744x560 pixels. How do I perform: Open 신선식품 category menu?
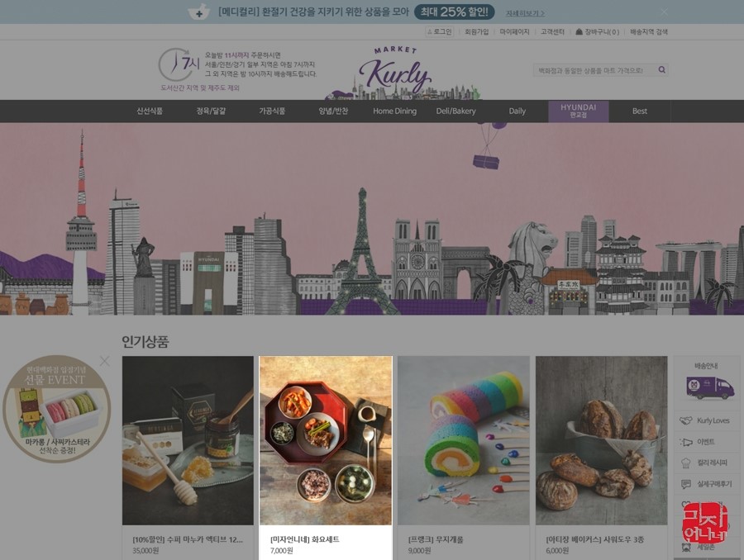[x=150, y=111]
